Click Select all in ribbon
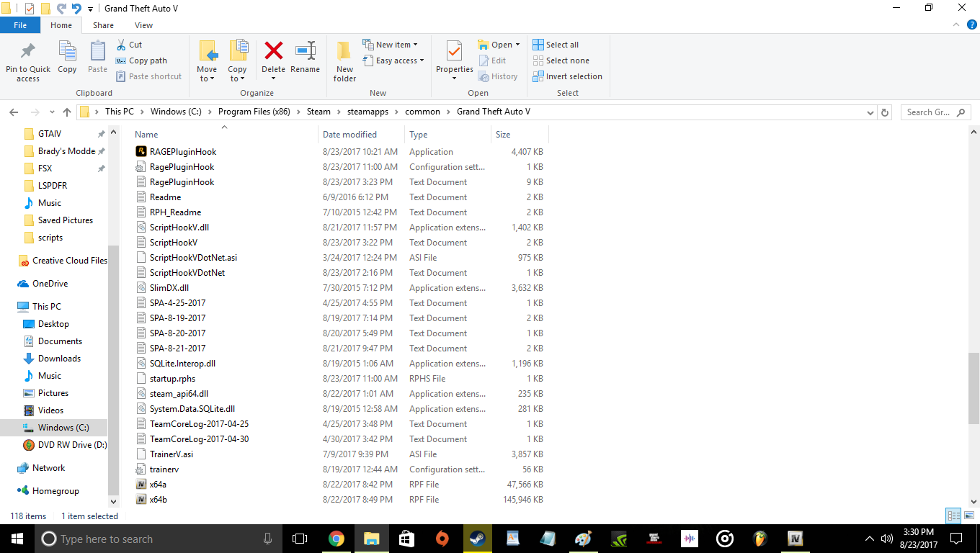 [x=556, y=45]
